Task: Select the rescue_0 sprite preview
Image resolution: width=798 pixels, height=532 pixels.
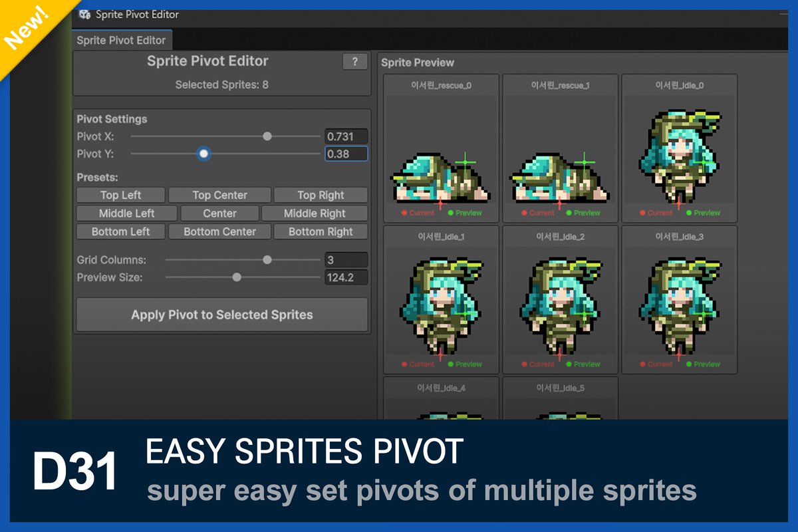Action: pos(440,148)
